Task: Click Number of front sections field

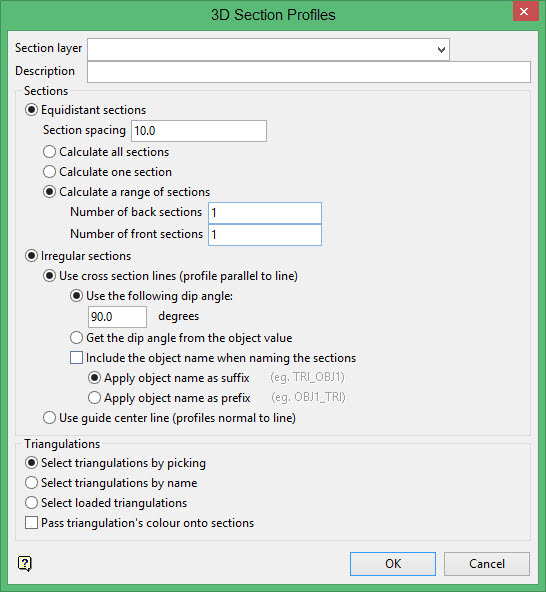Action: [265, 235]
